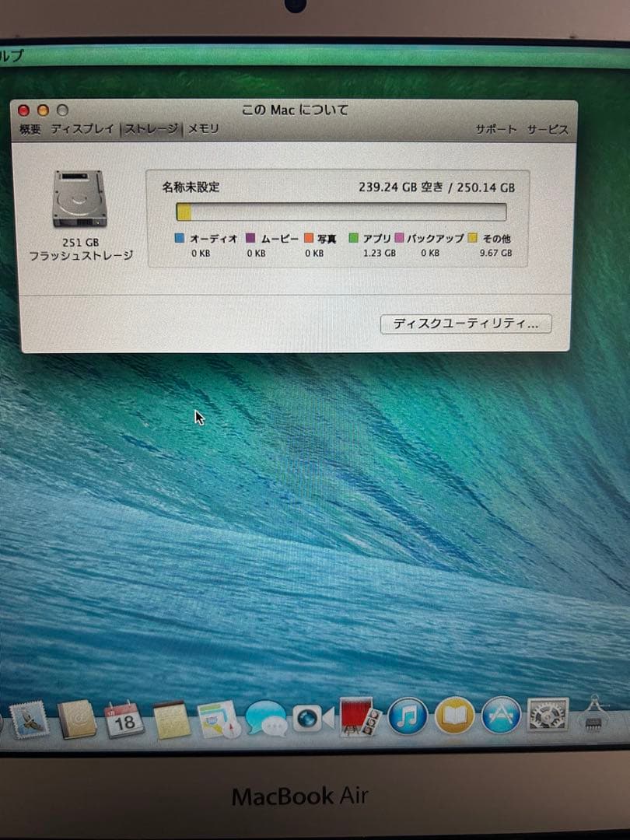
Task: Click the 239.24 GB 空き / 250.14 GB text
Action: coord(436,187)
